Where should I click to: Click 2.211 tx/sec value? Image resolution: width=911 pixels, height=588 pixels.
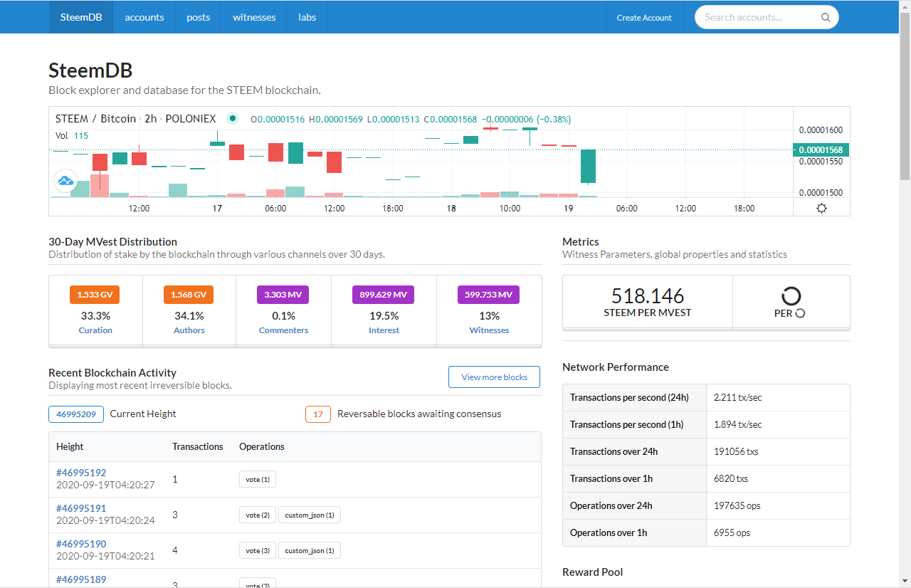(x=738, y=397)
